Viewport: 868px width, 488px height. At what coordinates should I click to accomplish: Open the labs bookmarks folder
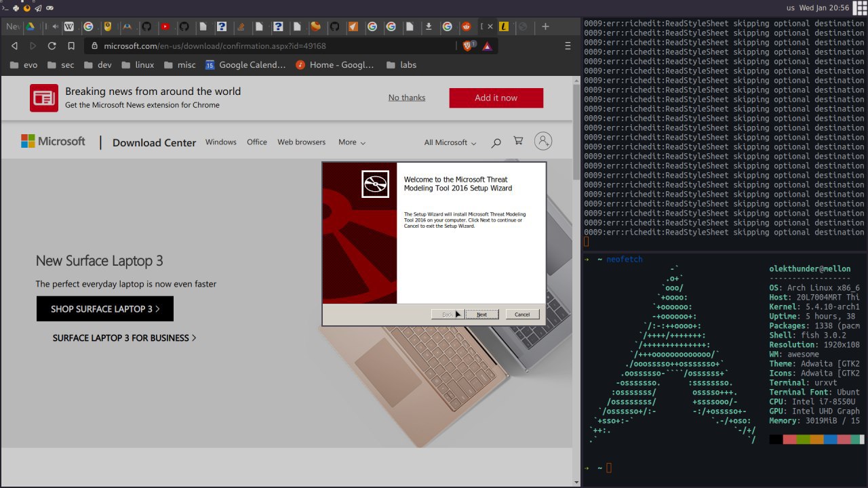click(x=401, y=65)
